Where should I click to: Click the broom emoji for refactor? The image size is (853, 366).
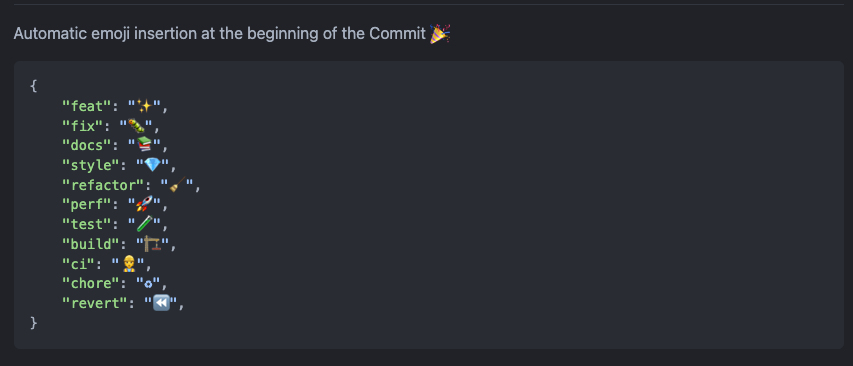tap(177, 185)
